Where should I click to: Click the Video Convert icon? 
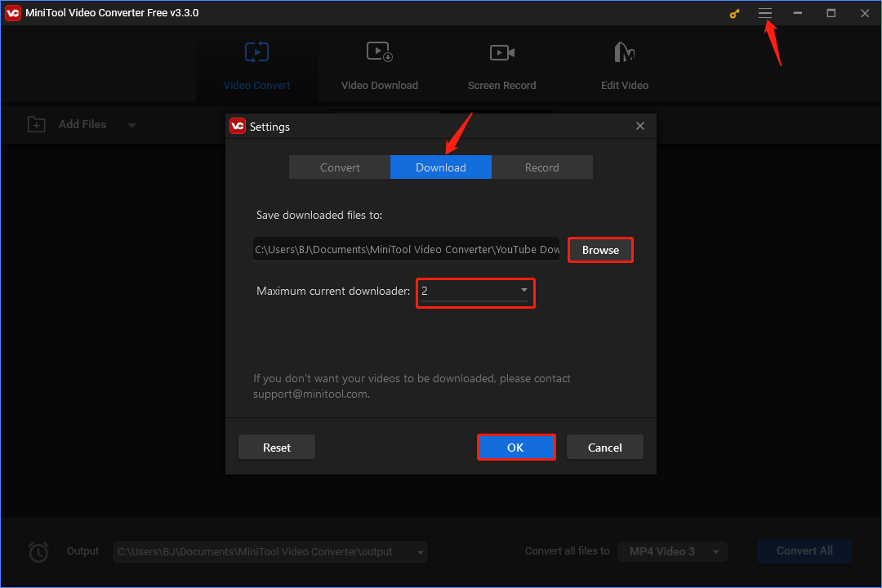click(x=256, y=52)
